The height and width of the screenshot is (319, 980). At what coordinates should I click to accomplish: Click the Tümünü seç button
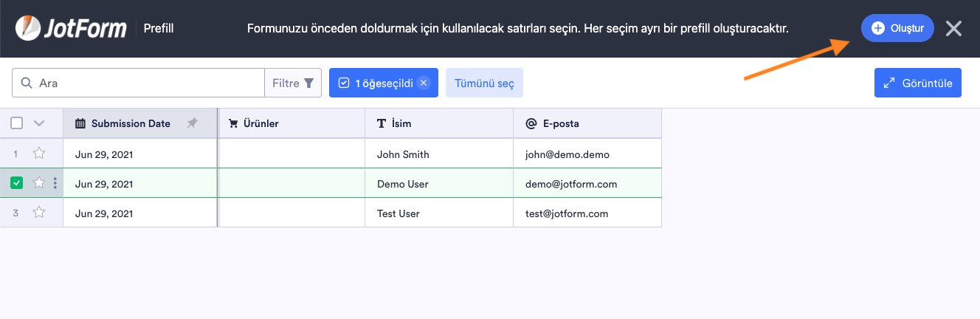pos(484,83)
